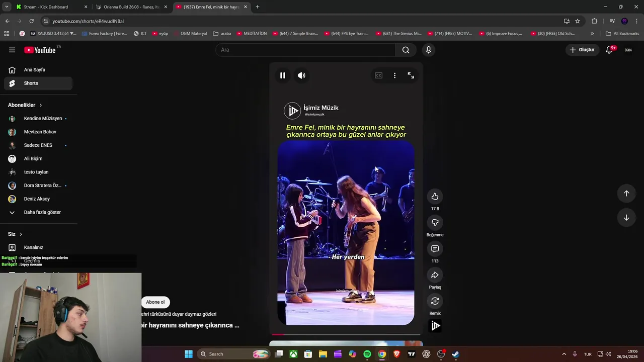This screenshot has width=644, height=362.
Task: Open Kendine Müzisyen subscription
Action: [38, 119]
